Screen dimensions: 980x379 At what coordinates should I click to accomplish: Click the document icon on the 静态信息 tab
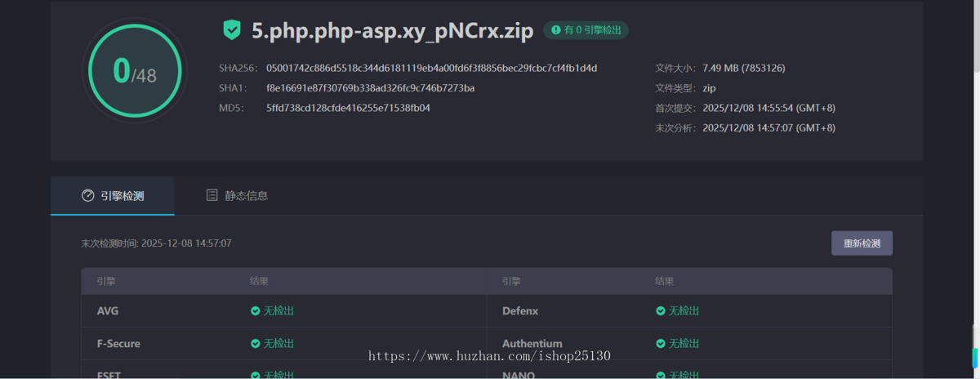click(212, 196)
